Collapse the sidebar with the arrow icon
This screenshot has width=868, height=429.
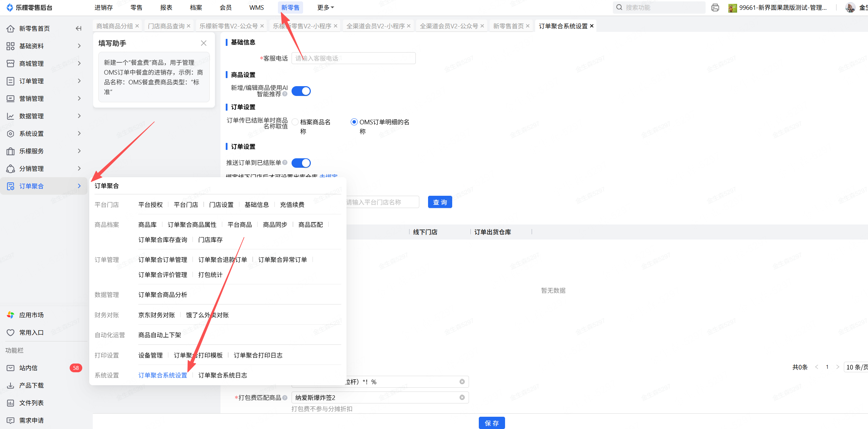(x=78, y=28)
